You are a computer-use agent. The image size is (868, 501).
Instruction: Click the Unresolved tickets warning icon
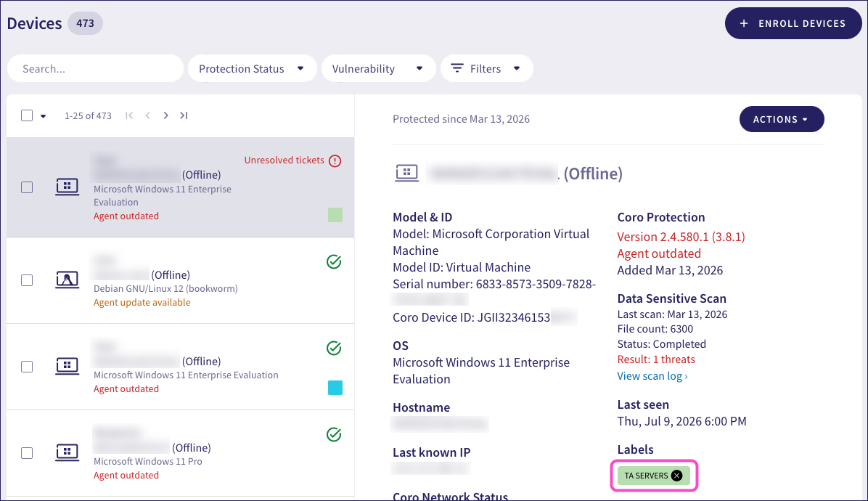(x=335, y=161)
